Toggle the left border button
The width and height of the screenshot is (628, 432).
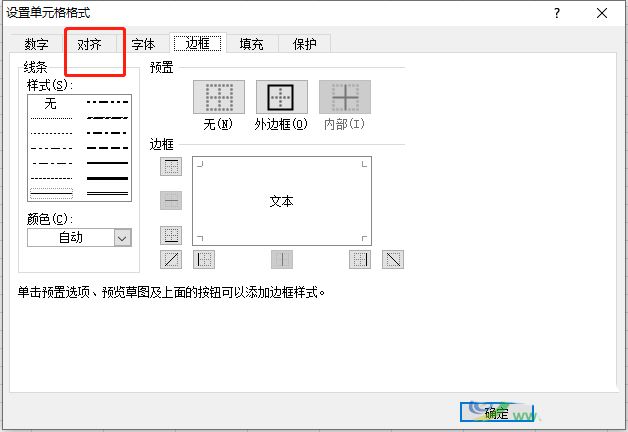[204, 259]
